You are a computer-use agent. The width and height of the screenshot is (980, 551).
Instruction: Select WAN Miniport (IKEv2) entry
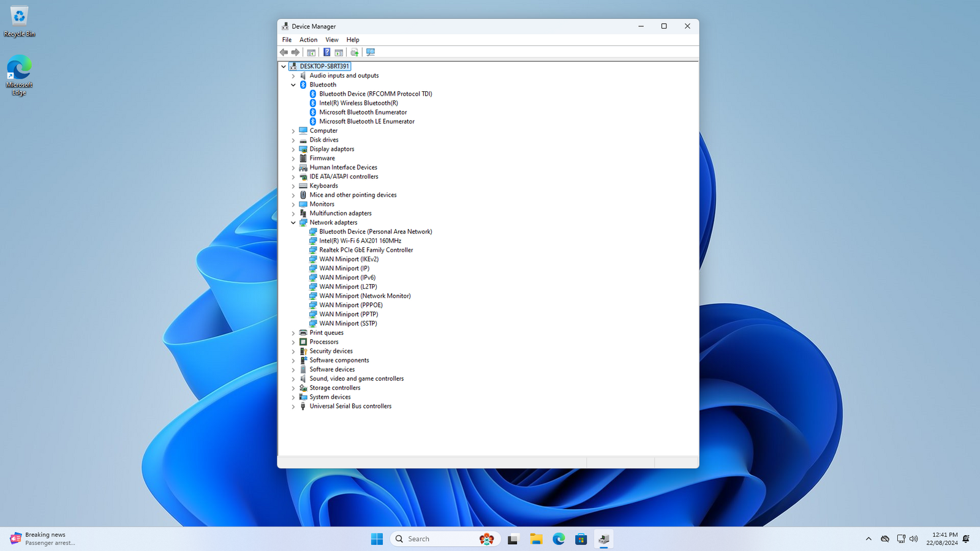(x=349, y=259)
